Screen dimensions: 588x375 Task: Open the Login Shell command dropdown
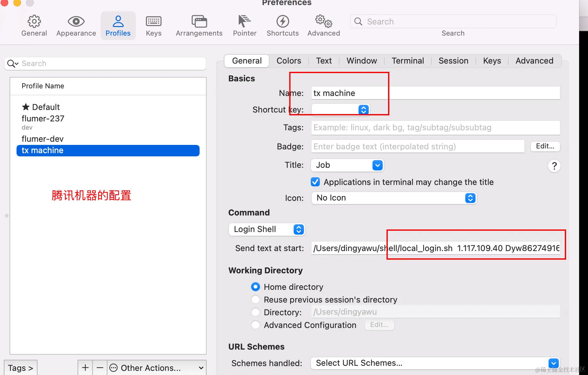[x=267, y=229]
